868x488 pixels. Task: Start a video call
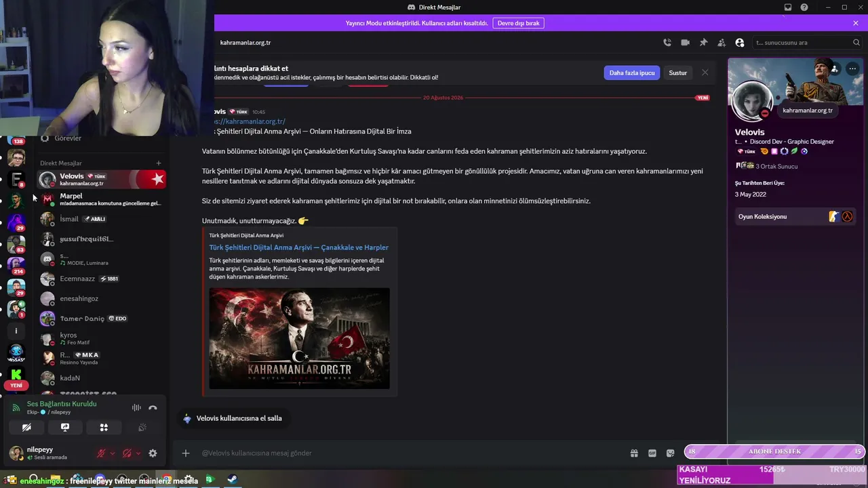[x=685, y=42]
